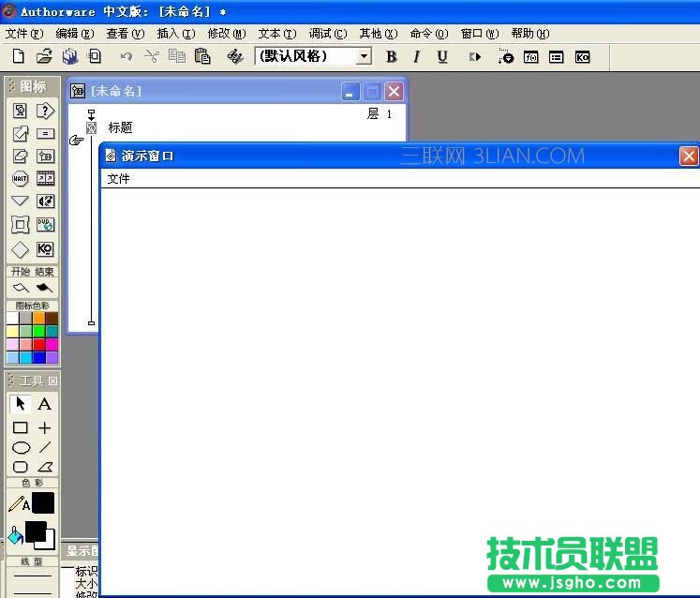
Task: Click the 标题 label on the flowline
Action: (x=120, y=127)
